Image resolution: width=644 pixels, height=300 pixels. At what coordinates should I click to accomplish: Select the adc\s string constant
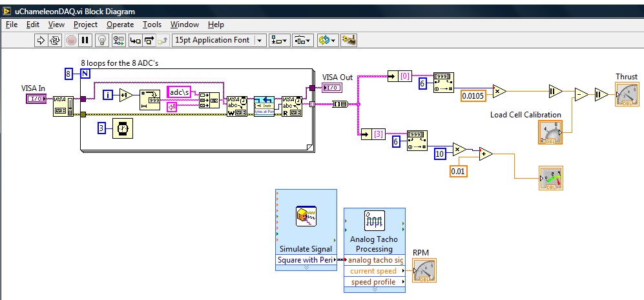pos(179,92)
